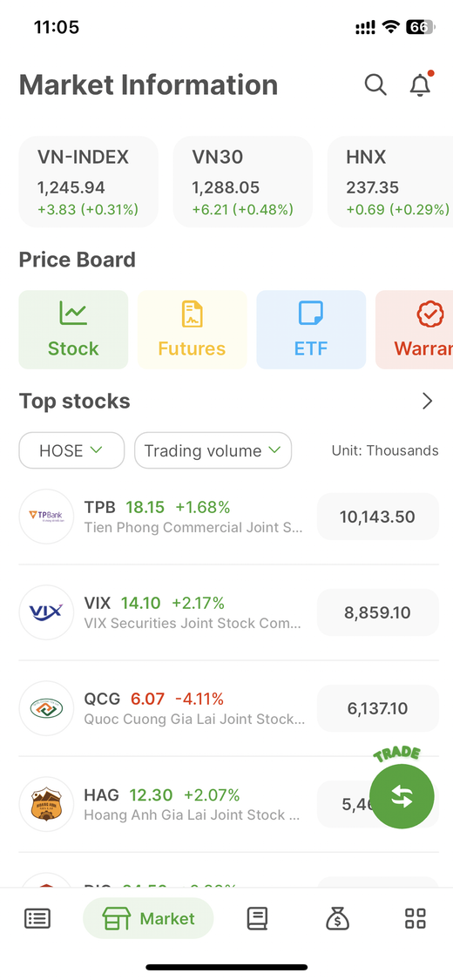Open the VN30 index card
Viewport: 453px width, 980px height.
(242, 182)
